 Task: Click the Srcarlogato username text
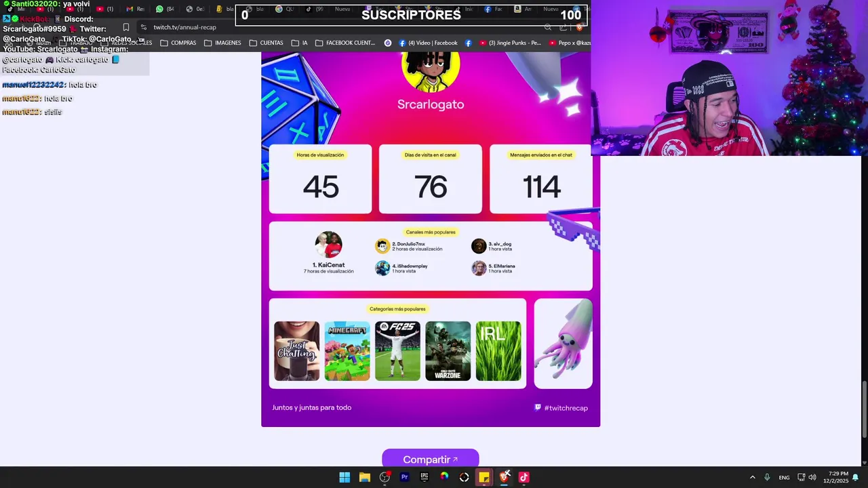[431, 104]
